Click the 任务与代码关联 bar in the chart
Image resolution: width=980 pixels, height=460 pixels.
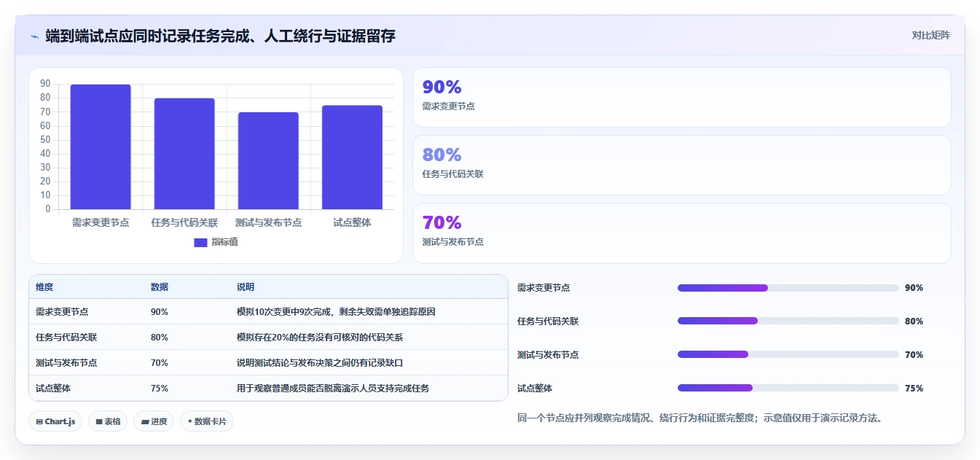click(184, 154)
